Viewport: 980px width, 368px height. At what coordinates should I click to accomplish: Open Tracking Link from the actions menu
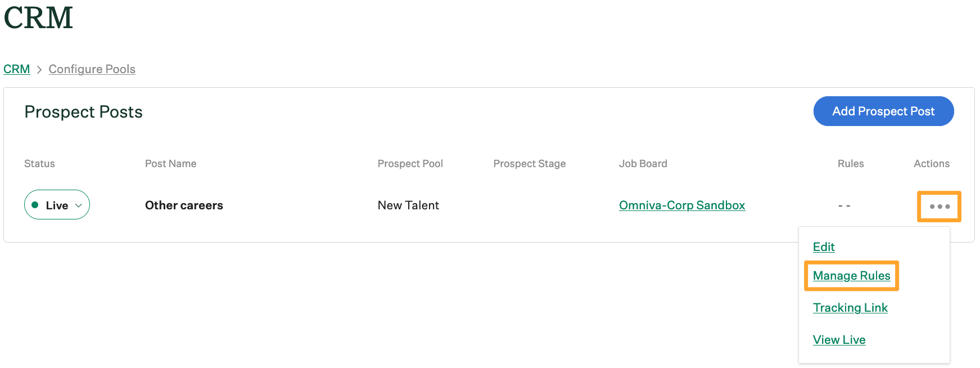pyautogui.click(x=850, y=308)
